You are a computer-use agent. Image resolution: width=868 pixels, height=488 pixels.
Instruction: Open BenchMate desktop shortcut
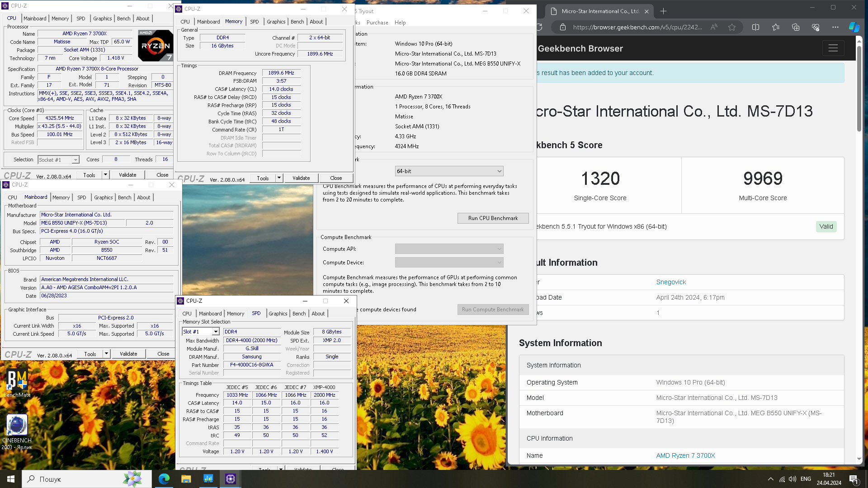pyautogui.click(x=17, y=383)
